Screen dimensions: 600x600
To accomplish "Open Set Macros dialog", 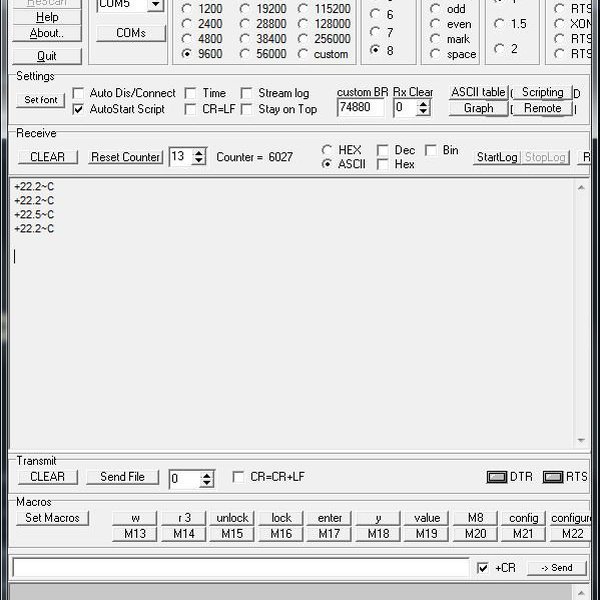I will 52,518.
